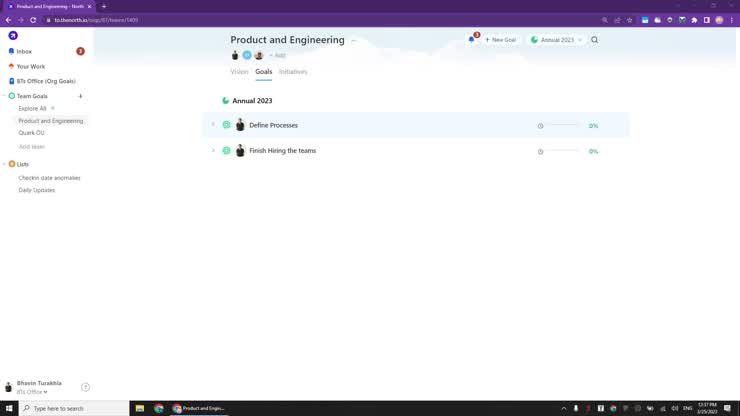Expand the Define Processes goal
This screenshot has width=740, height=416.
[213, 125]
